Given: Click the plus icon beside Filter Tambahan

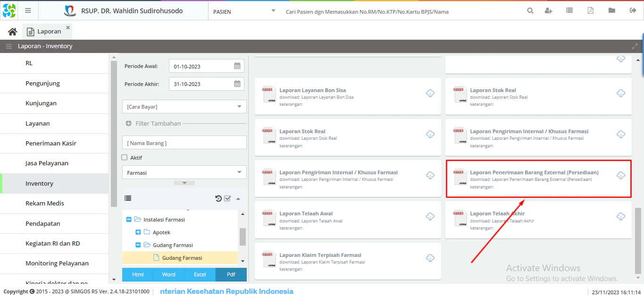Looking at the screenshot, I should click(x=128, y=123).
